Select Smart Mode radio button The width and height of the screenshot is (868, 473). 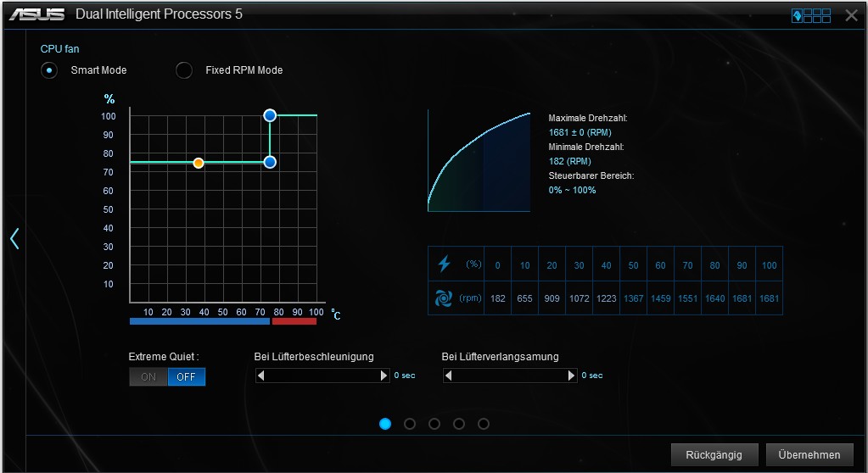49,70
